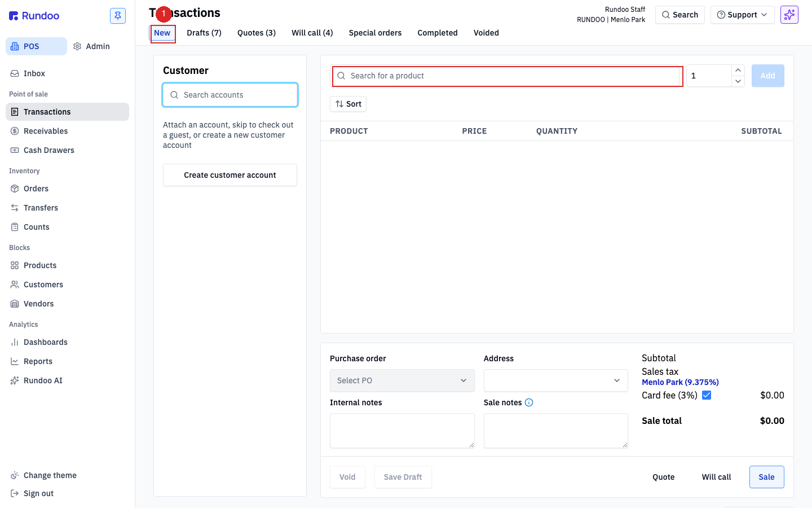
Task: Click the Reports line chart icon
Action: coord(15,361)
